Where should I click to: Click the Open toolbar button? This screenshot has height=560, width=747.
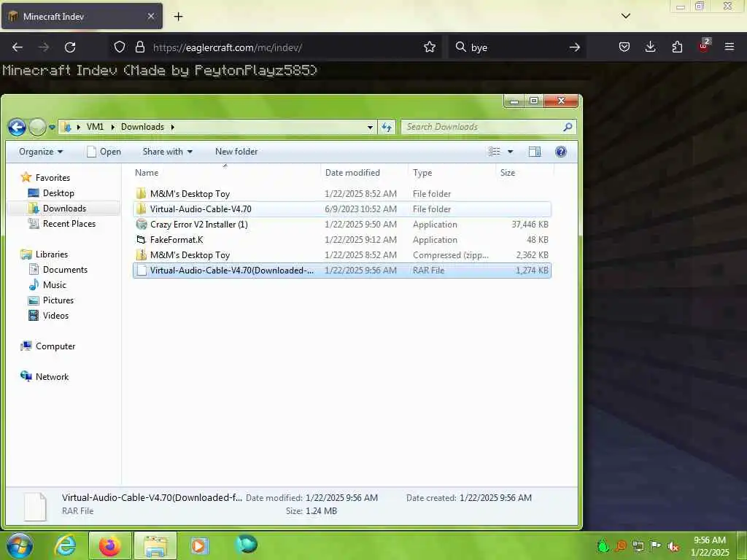[x=104, y=152]
